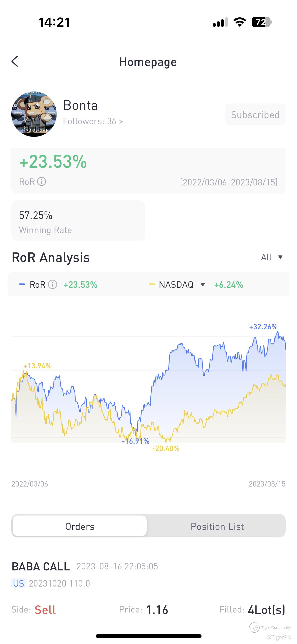
Task: Tap the Tiger Community logo watermark
Action: tap(254, 627)
